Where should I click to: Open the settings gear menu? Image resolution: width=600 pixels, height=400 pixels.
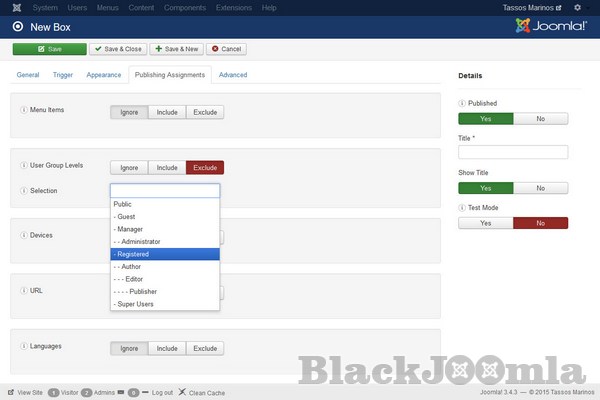pyautogui.click(x=587, y=8)
